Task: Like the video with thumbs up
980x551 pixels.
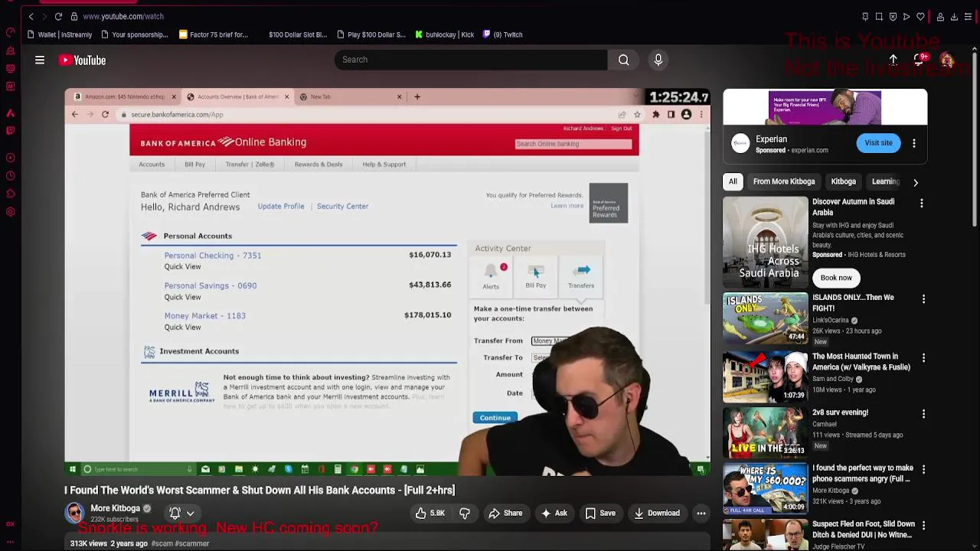Action: tap(430, 514)
